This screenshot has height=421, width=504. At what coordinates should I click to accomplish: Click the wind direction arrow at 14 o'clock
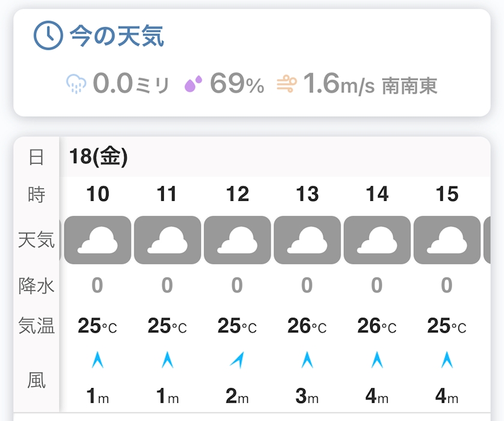[x=377, y=360]
